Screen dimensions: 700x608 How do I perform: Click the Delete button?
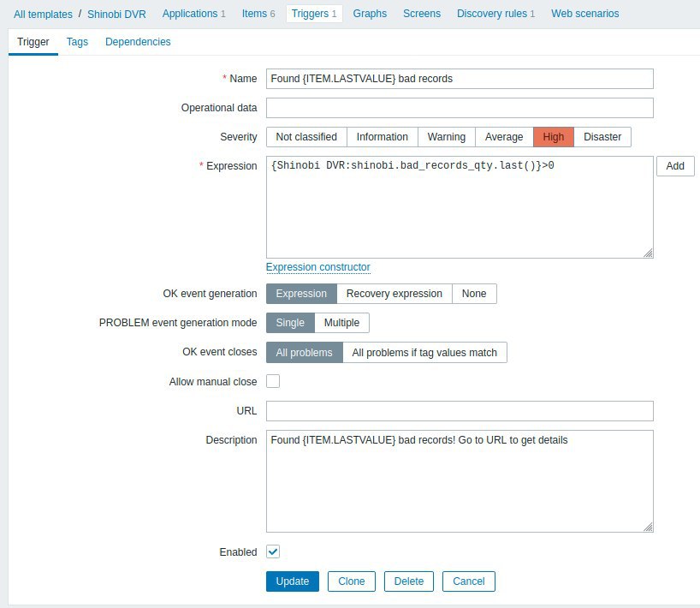pos(409,581)
